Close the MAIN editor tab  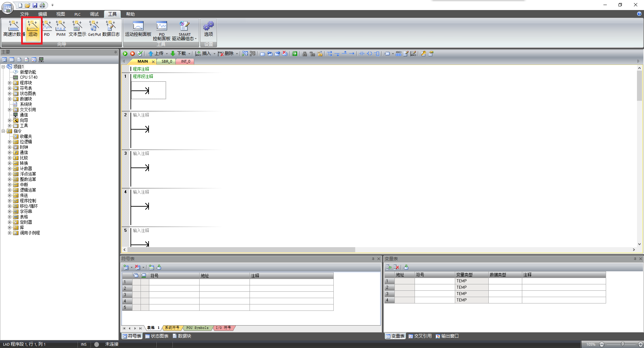pos(153,62)
